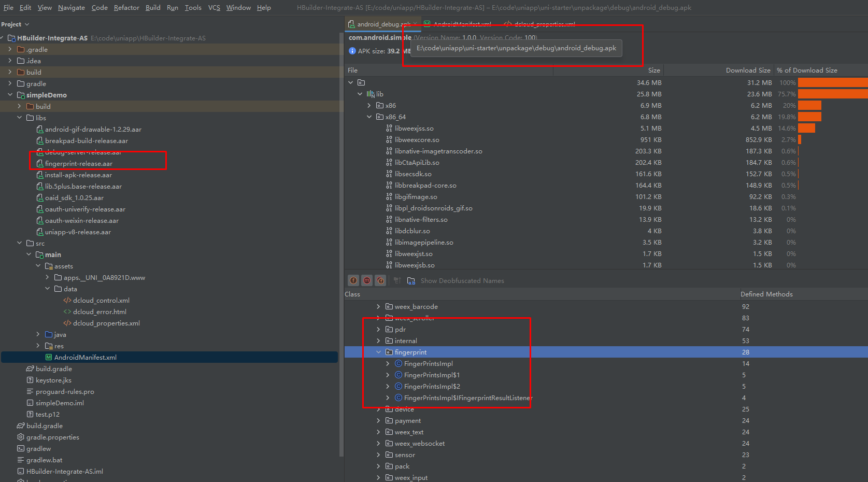
Task: Open the Refactor menu
Action: tap(126, 7)
